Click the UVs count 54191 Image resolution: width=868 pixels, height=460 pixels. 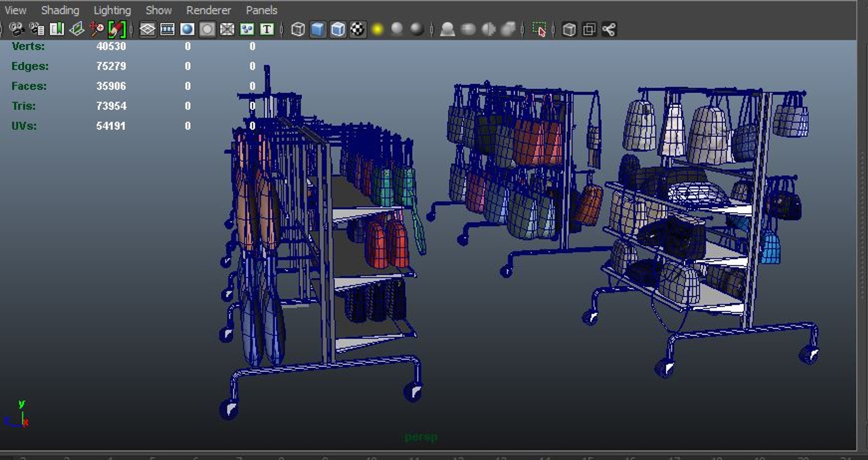coord(111,126)
